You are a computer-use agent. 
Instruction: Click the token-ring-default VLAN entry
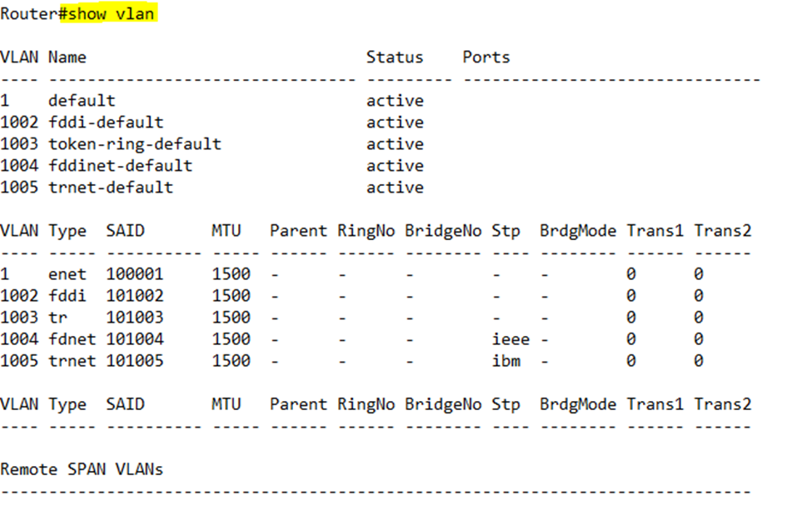[x=135, y=144]
